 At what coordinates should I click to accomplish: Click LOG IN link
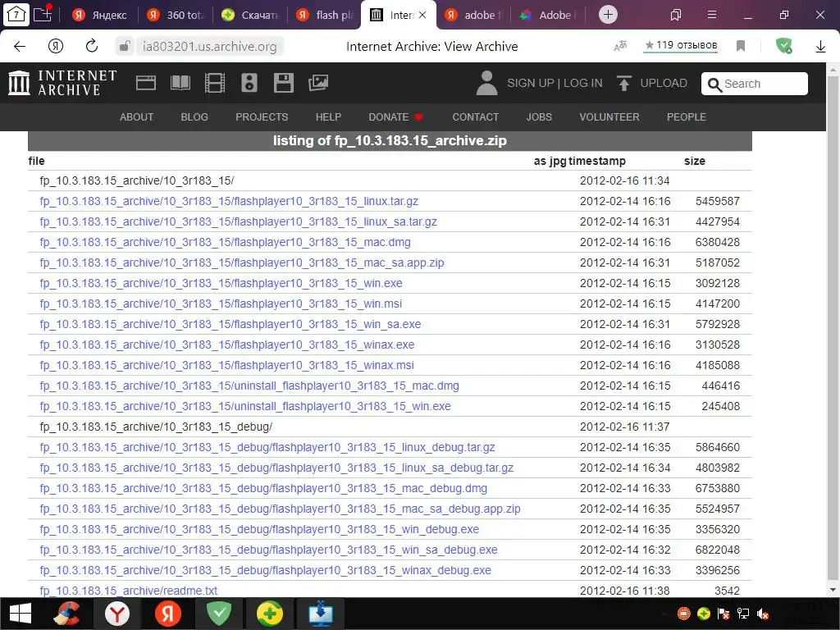coord(583,83)
